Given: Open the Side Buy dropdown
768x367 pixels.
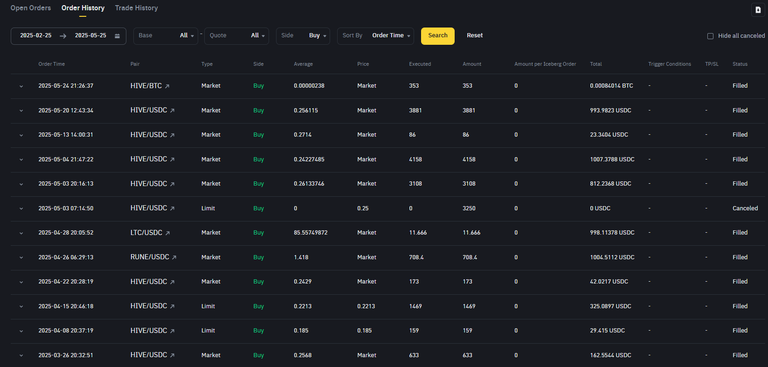Looking at the screenshot, I should (303, 36).
